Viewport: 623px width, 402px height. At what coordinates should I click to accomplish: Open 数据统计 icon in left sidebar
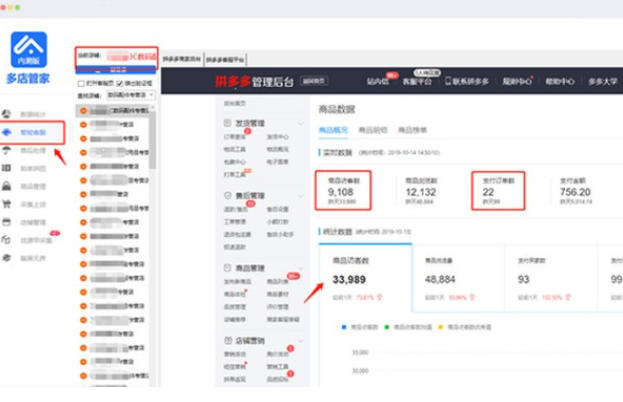[10, 114]
